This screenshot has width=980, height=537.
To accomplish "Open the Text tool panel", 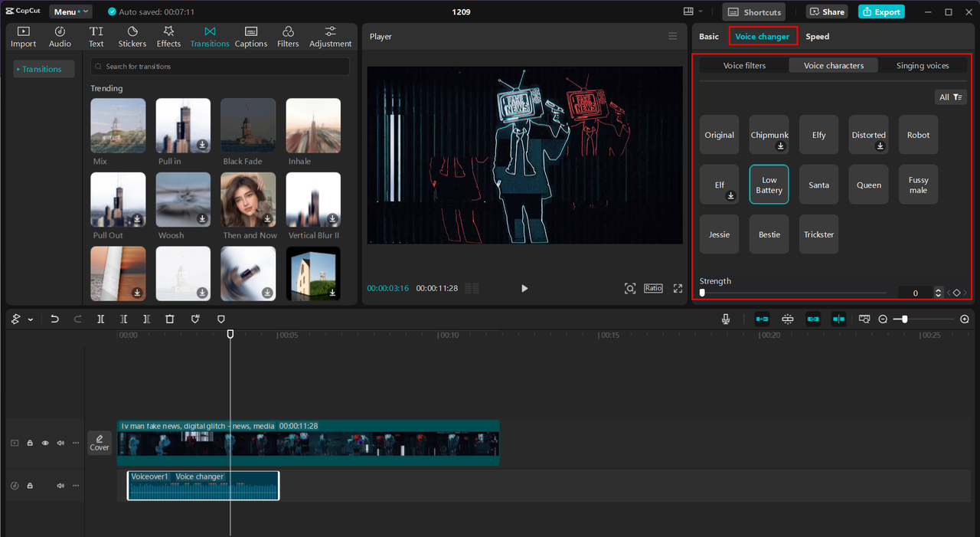I will point(96,37).
